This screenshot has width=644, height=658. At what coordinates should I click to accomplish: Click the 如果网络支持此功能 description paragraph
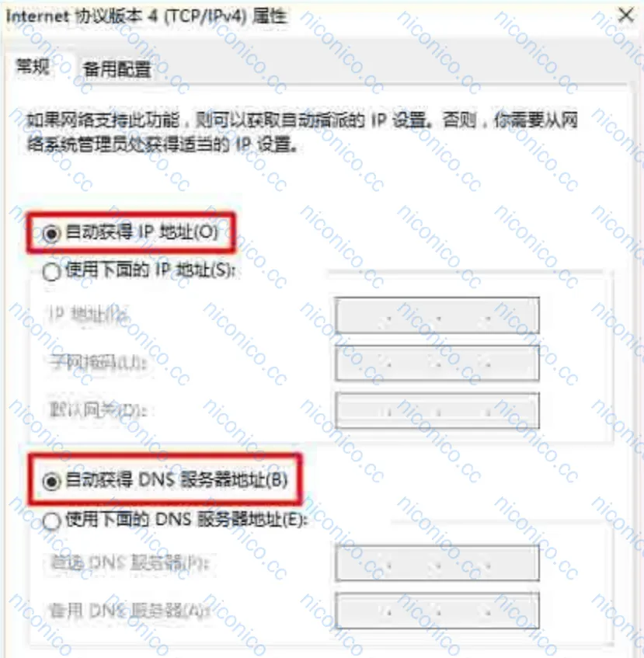[302, 132]
